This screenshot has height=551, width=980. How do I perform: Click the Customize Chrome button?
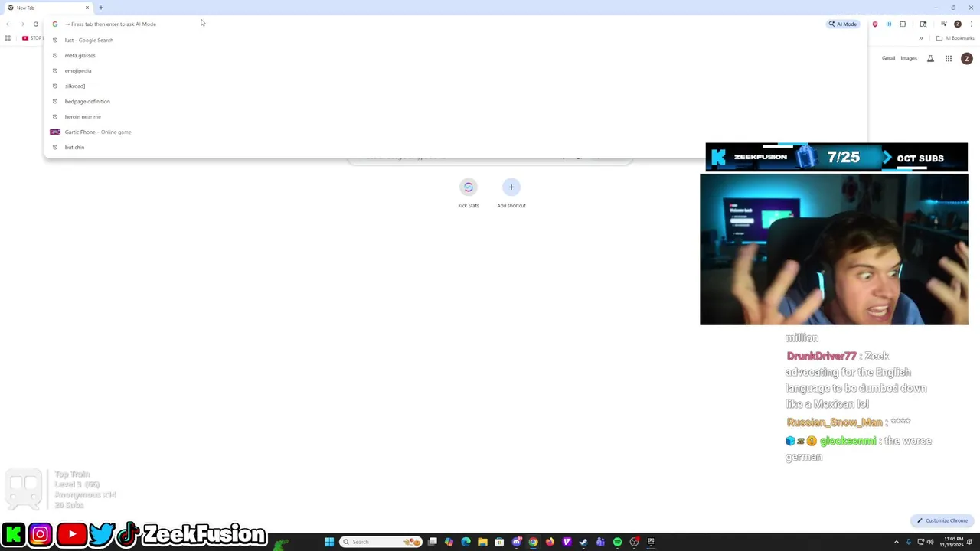coord(942,520)
